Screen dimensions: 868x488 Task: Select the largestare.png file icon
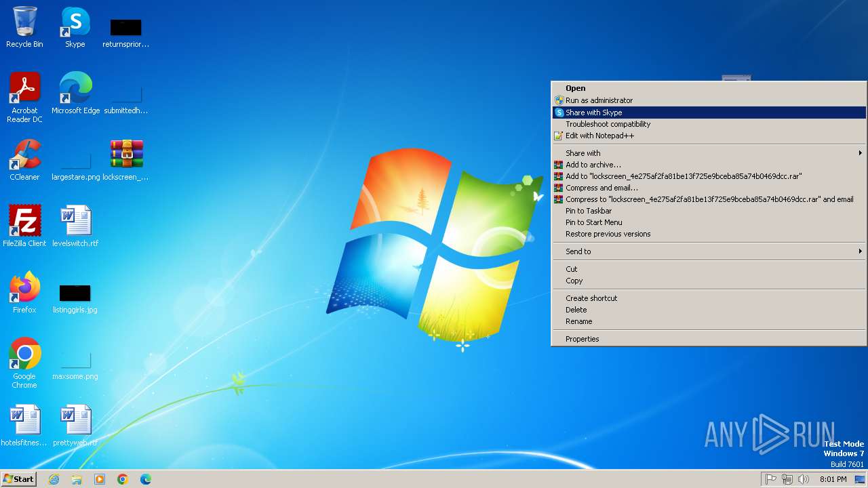[75, 165]
